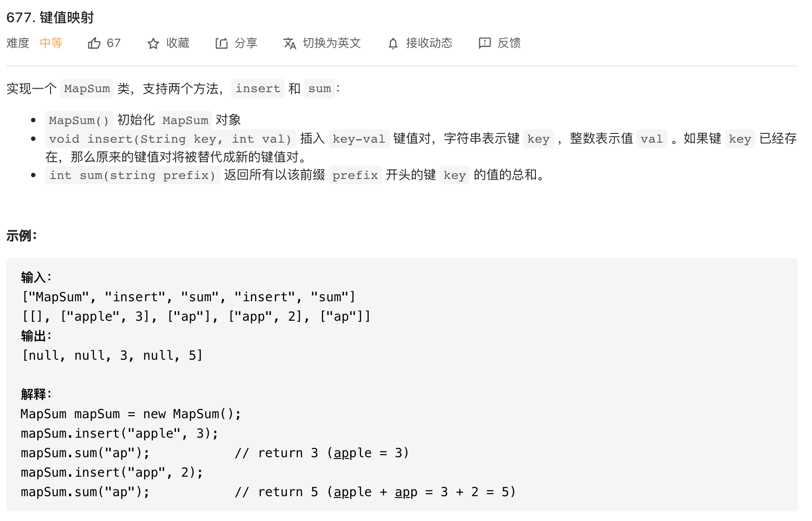Click the feedback speech bubble icon
This screenshot has width=812, height=521.
tap(485, 43)
